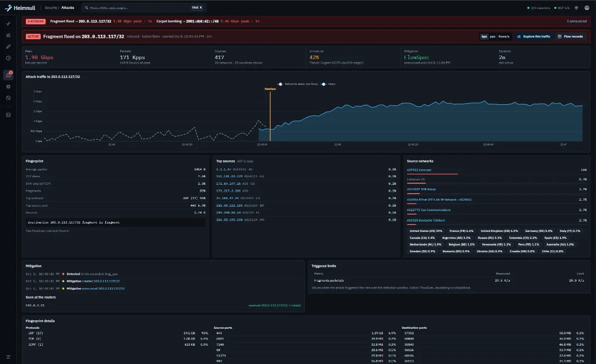This screenshot has height=364, width=596.
Task: Click the France (FR) 6.6% chip
Action: tap(462, 231)
